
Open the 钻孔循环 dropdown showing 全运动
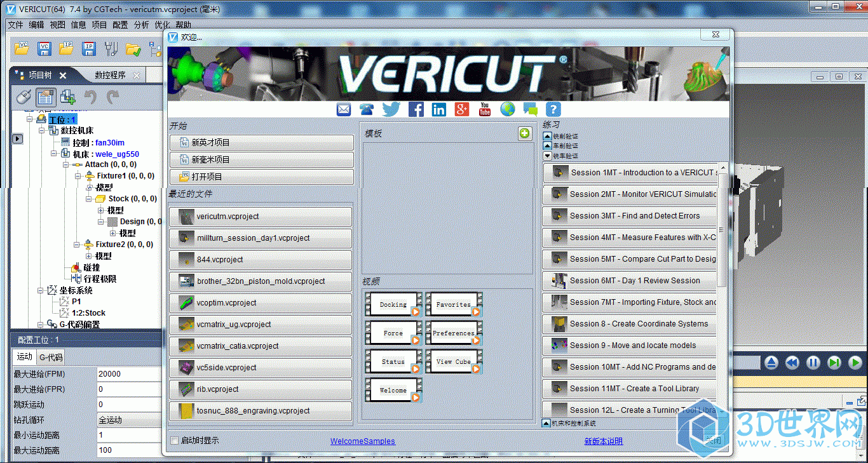(x=129, y=420)
